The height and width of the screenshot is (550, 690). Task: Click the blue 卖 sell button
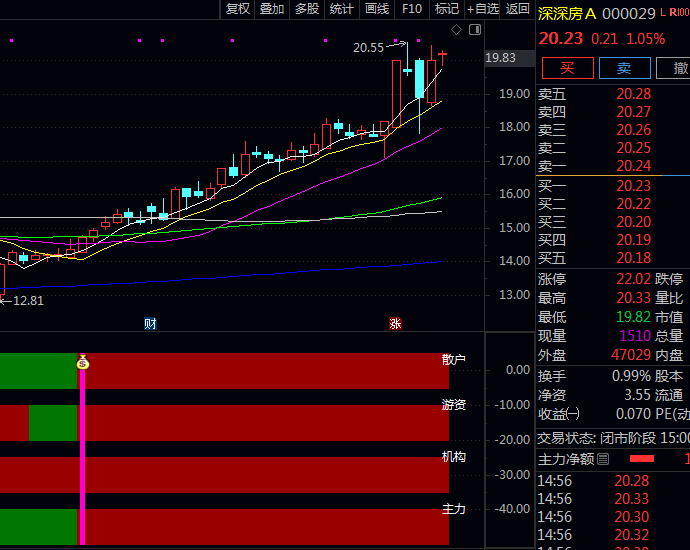pyautogui.click(x=624, y=68)
